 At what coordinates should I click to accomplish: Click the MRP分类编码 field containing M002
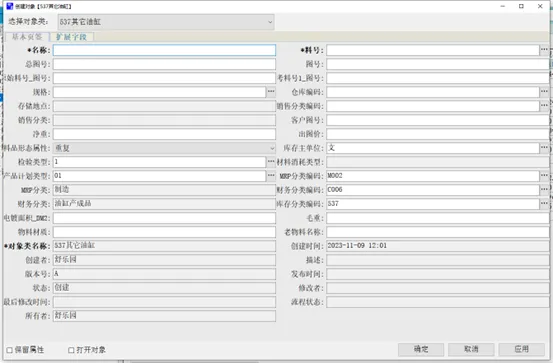click(x=433, y=176)
